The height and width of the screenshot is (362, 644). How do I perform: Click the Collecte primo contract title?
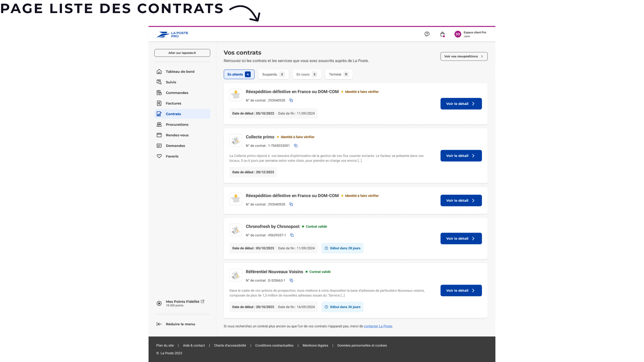coord(260,137)
